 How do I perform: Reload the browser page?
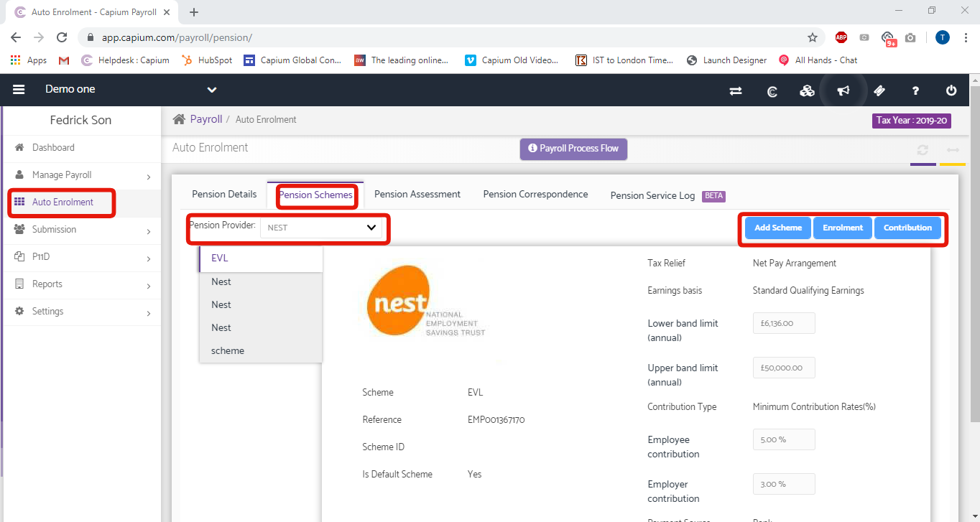pyautogui.click(x=62, y=37)
